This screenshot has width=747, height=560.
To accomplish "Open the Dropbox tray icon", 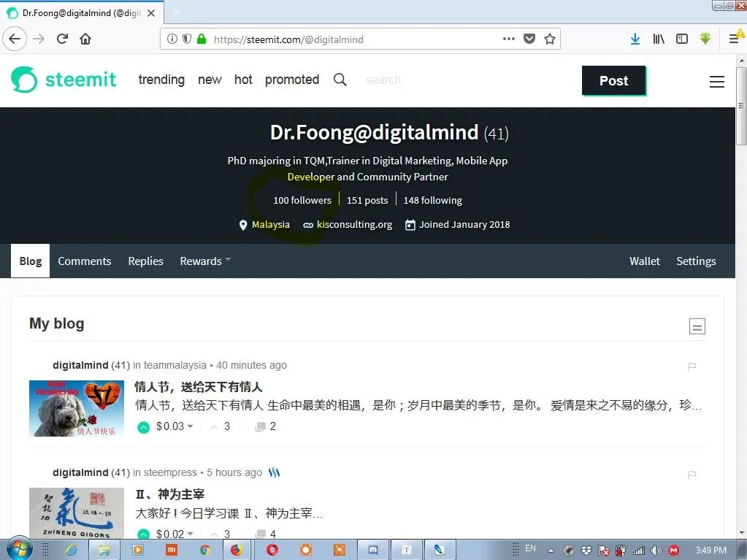I will [586, 551].
